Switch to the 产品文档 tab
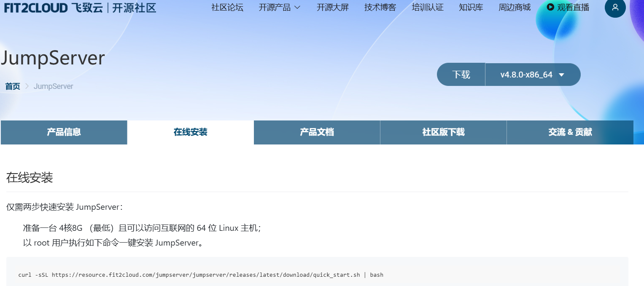Screen dimensions: 644x286 coord(317,132)
